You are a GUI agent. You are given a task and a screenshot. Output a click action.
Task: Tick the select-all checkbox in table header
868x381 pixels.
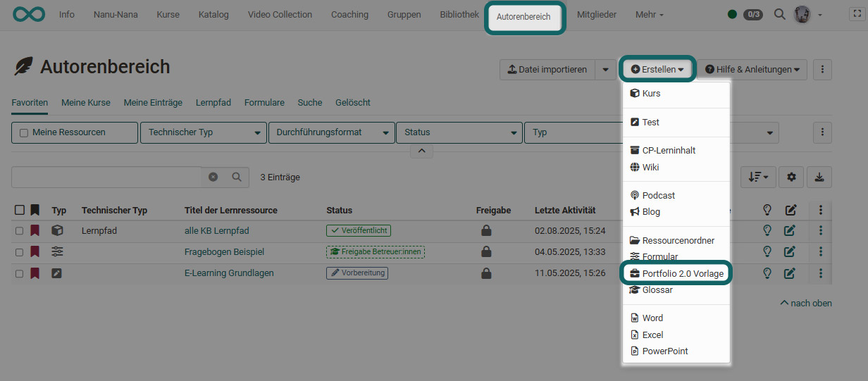pos(20,210)
